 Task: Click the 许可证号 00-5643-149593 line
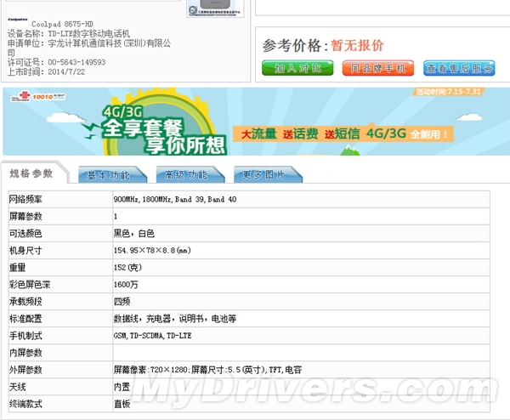[x=57, y=62]
